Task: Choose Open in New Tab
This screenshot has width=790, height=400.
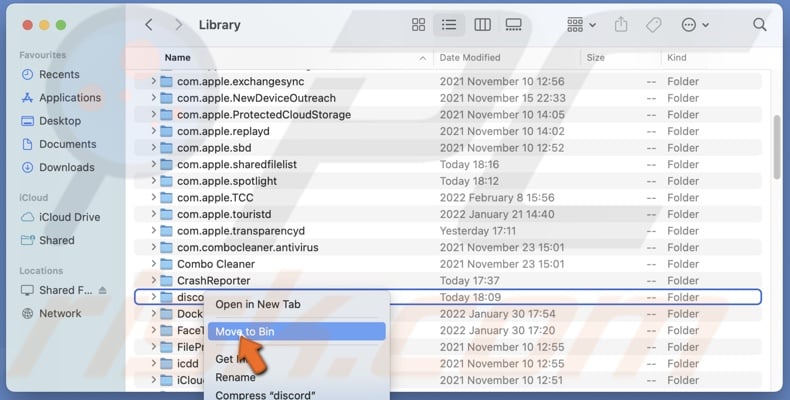Action: tap(258, 304)
